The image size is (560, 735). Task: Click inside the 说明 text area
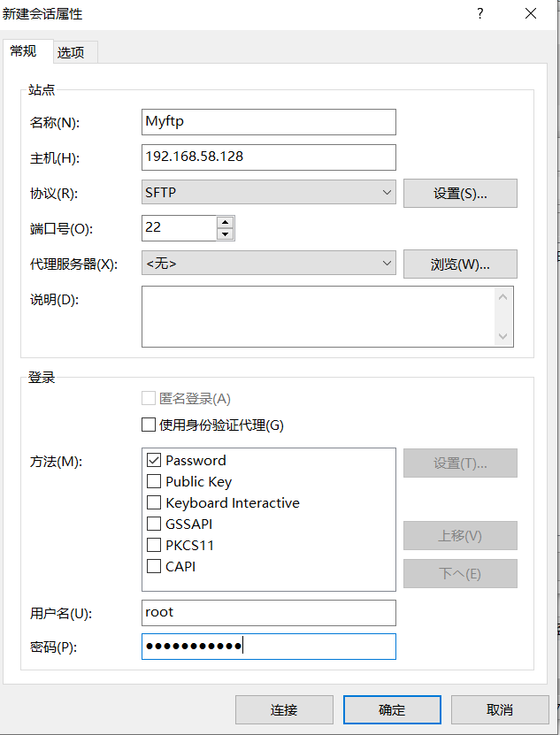coord(318,317)
